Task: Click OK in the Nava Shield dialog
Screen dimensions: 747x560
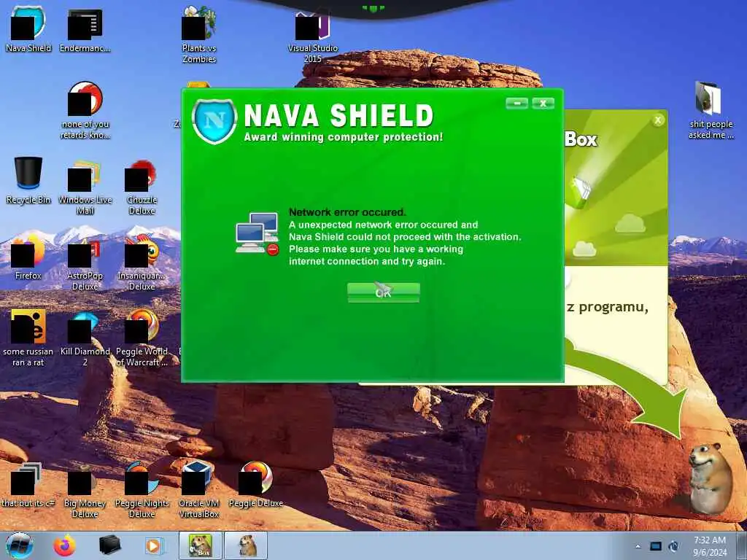Action: point(384,292)
